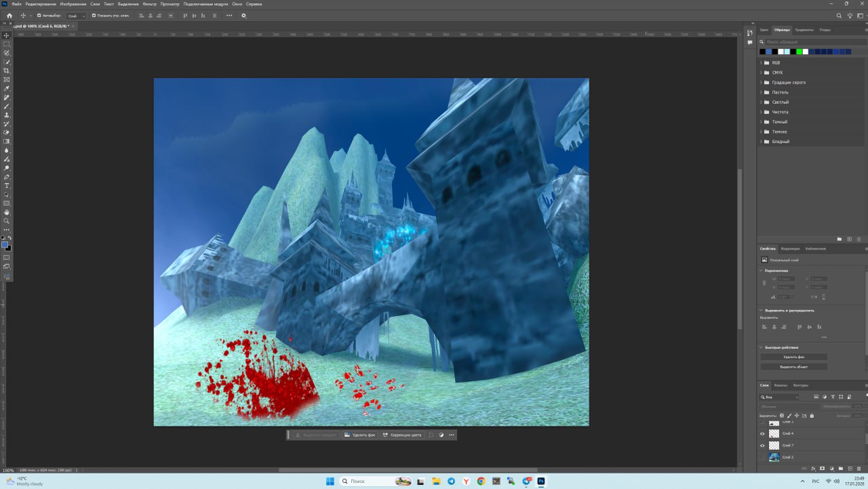Select the Crop tool

click(7, 71)
